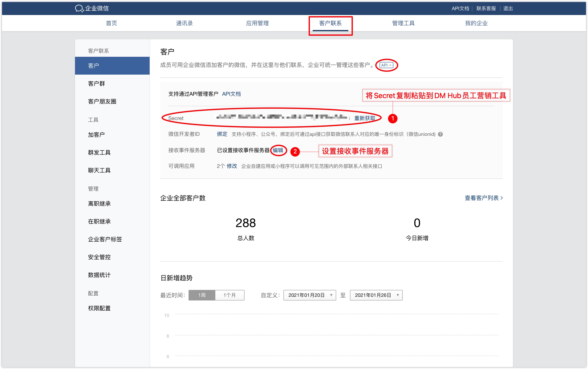The width and height of the screenshot is (588, 369).
Task: Click 编辑 for 接收事件服务器
Action: [278, 150]
